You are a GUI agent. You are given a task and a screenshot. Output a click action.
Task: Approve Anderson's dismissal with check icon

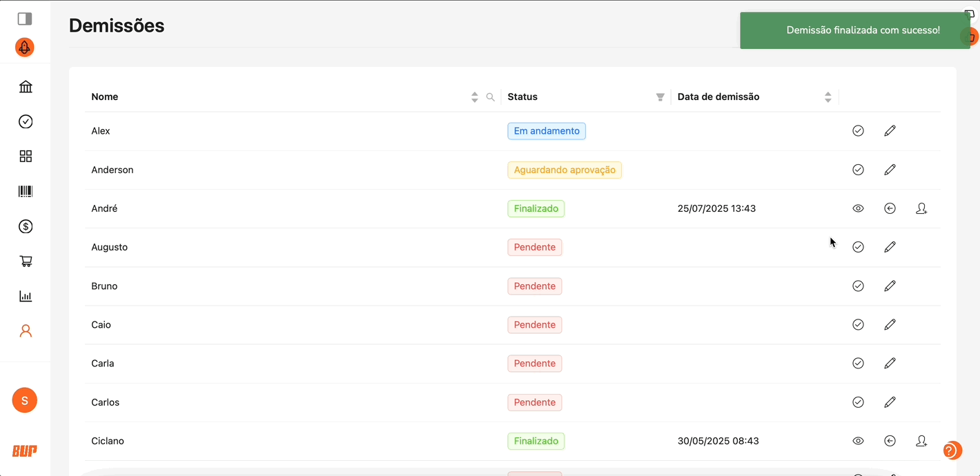(x=858, y=169)
